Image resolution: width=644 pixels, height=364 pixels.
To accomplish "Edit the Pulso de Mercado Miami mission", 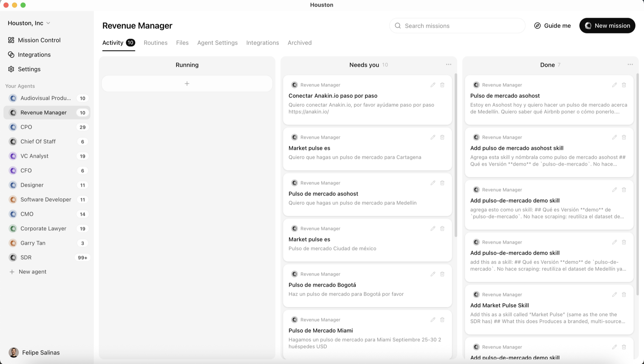I will click(433, 320).
